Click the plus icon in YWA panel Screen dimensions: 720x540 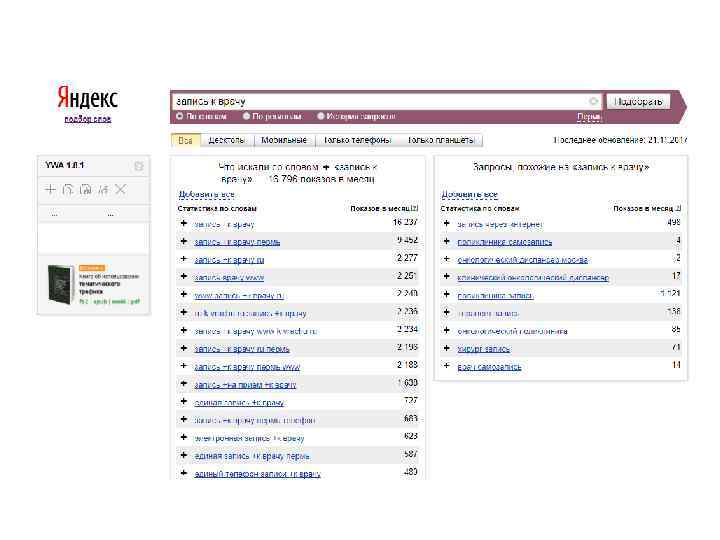pyautogui.click(x=50, y=189)
